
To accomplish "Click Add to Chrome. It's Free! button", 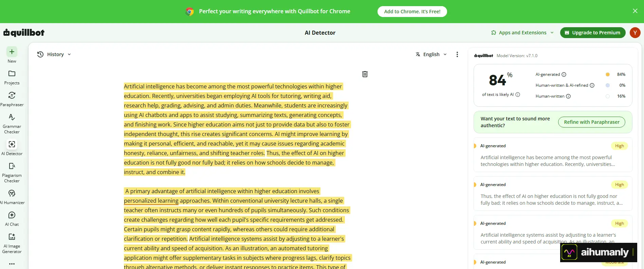I will tap(412, 12).
